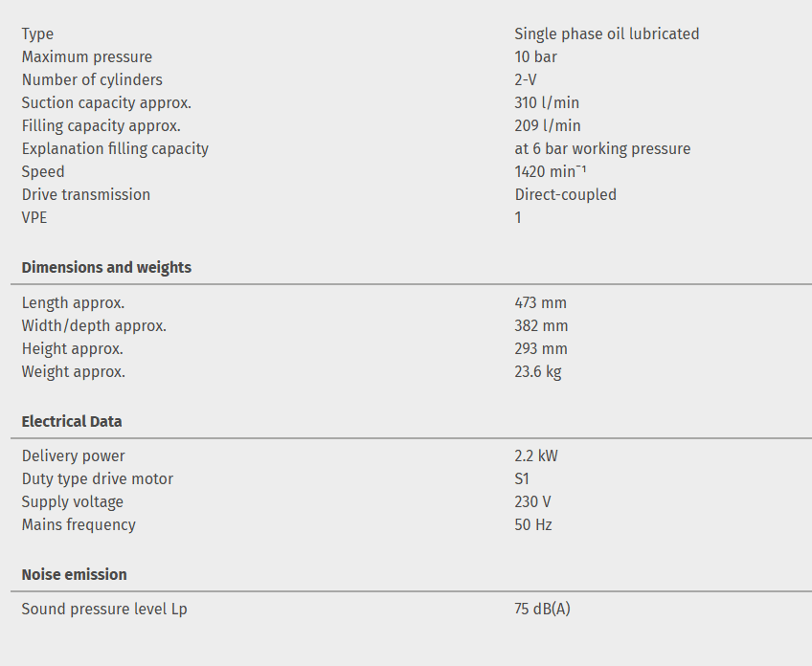Click the '230 V' supply voltage value

pos(532,502)
